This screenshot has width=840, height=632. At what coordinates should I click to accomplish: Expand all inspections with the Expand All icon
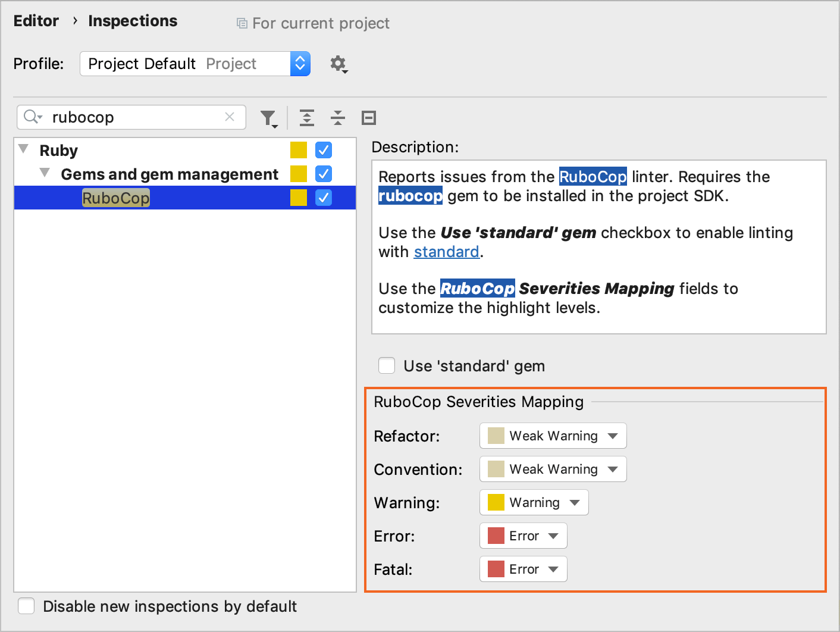point(307,118)
